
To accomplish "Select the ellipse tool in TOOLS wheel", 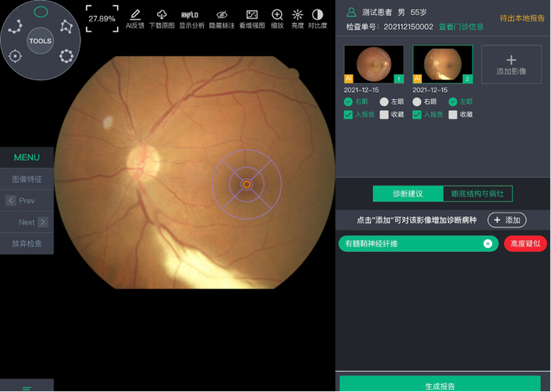I will click(41, 12).
